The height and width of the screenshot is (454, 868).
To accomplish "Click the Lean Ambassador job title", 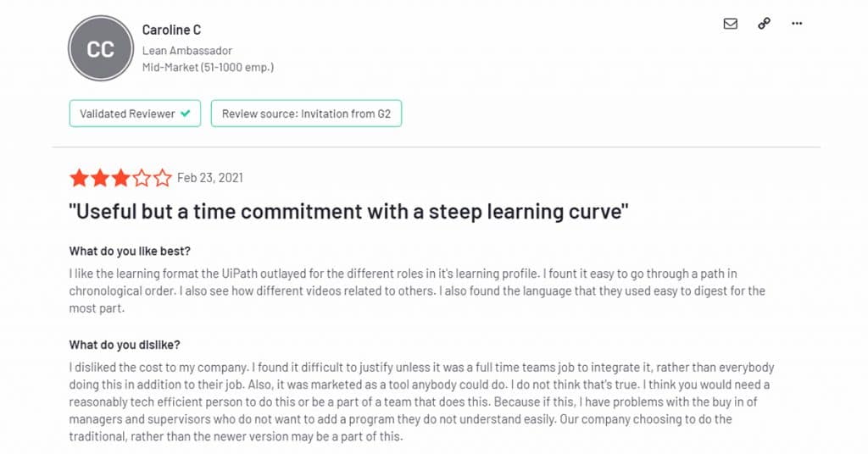I will click(187, 50).
